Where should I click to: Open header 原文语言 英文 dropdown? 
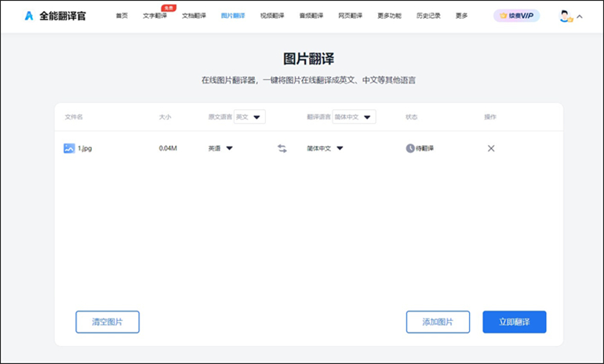point(249,117)
